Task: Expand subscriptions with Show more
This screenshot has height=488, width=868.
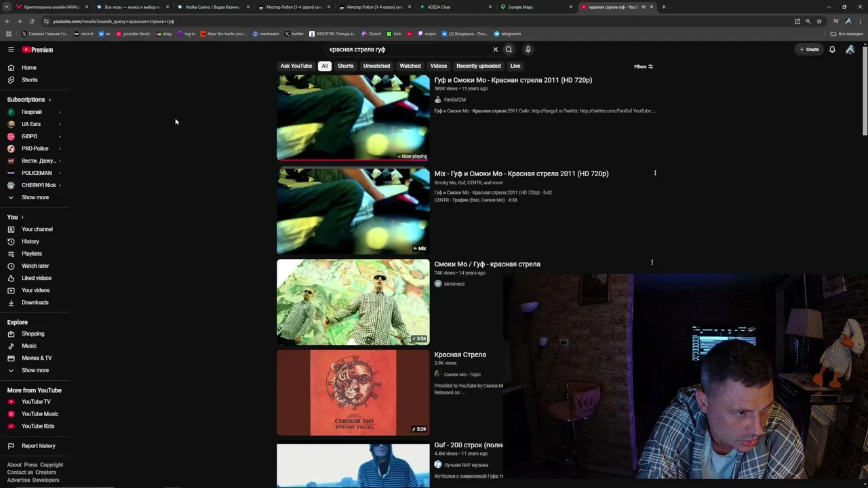Action: pyautogui.click(x=35, y=197)
